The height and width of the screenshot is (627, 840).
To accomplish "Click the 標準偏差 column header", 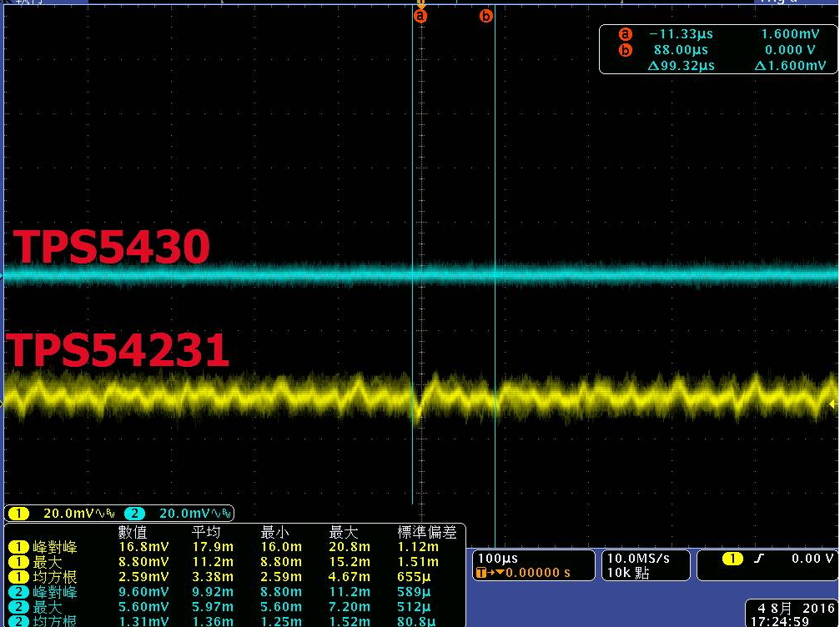I will tap(427, 532).
